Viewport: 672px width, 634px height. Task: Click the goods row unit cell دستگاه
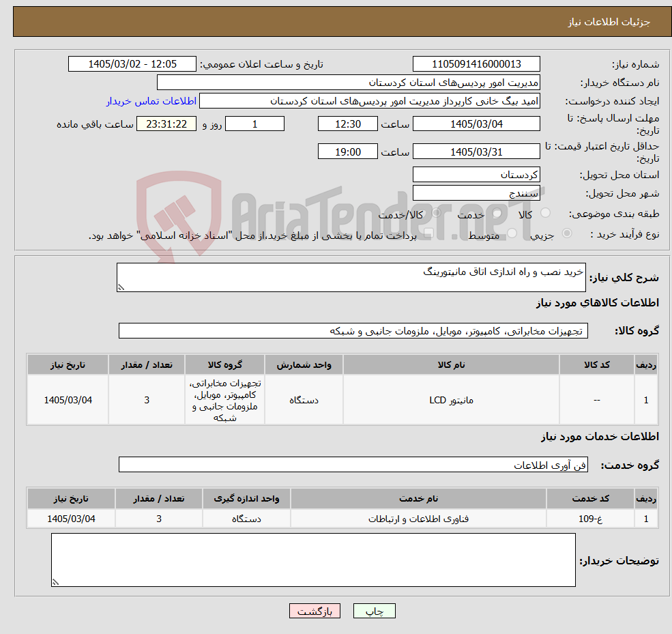click(x=304, y=400)
